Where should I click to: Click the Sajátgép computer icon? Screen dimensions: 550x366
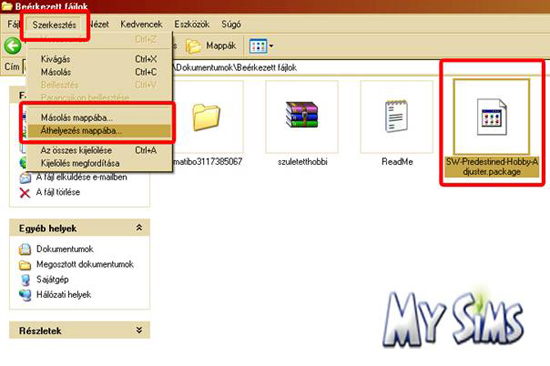[25, 280]
